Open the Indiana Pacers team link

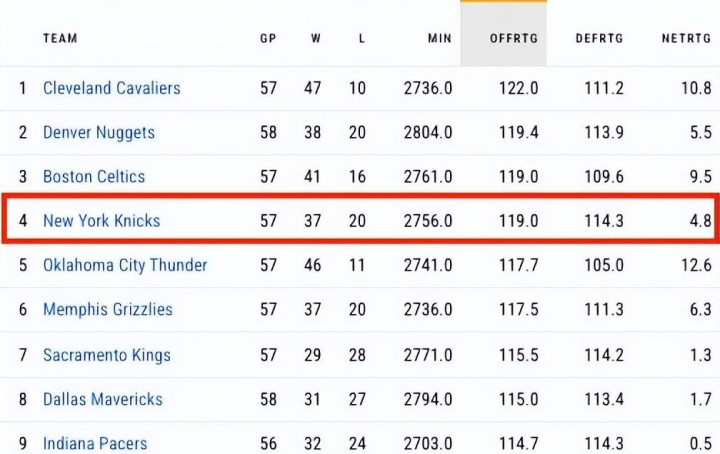coord(95,443)
